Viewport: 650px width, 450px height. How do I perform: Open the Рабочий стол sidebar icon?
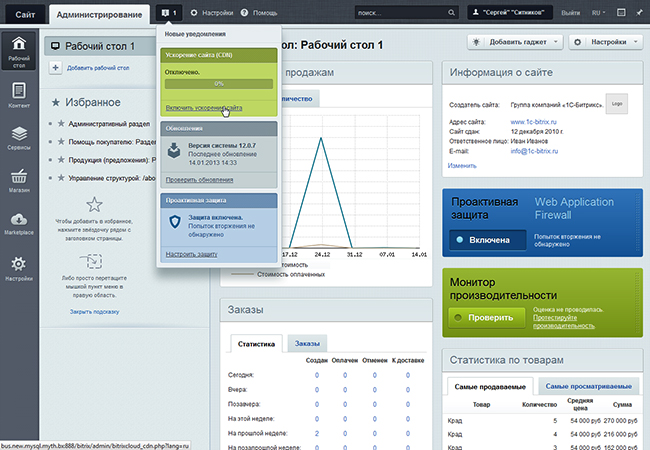click(x=19, y=52)
